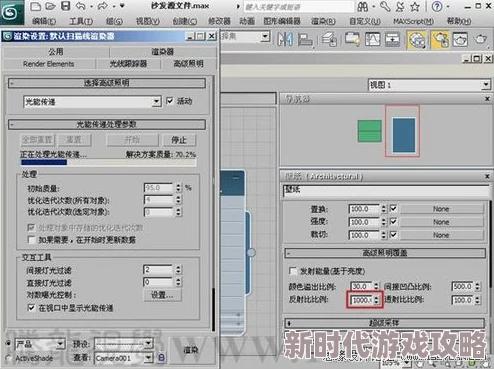The image size is (494, 369).
Task: Open the 产品 mode dropdown arrow
Action: point(60,344)
